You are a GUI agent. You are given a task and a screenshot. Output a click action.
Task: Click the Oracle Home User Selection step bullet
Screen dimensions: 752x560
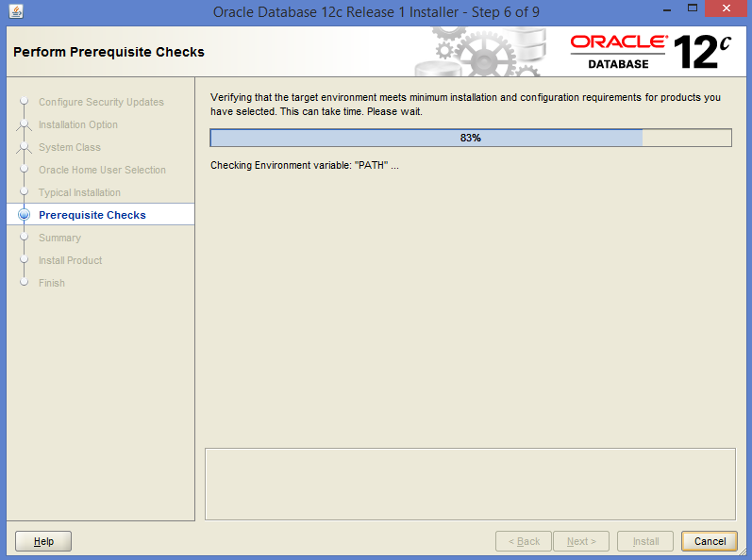click(x=24, y=170)
